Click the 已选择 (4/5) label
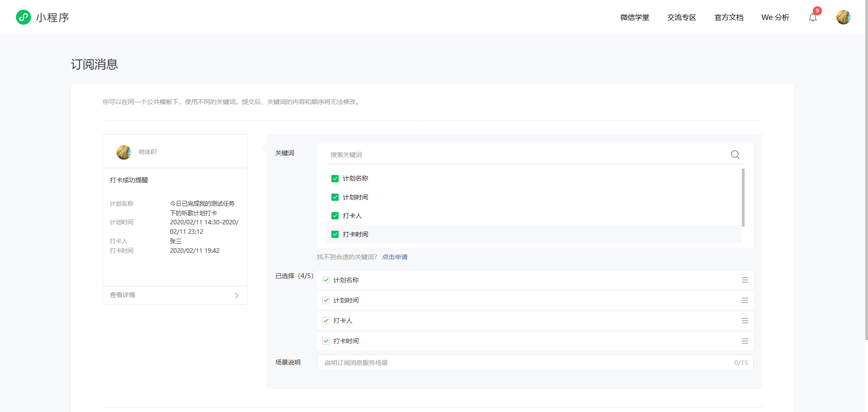The image size is (868, 412). point(294,276)
